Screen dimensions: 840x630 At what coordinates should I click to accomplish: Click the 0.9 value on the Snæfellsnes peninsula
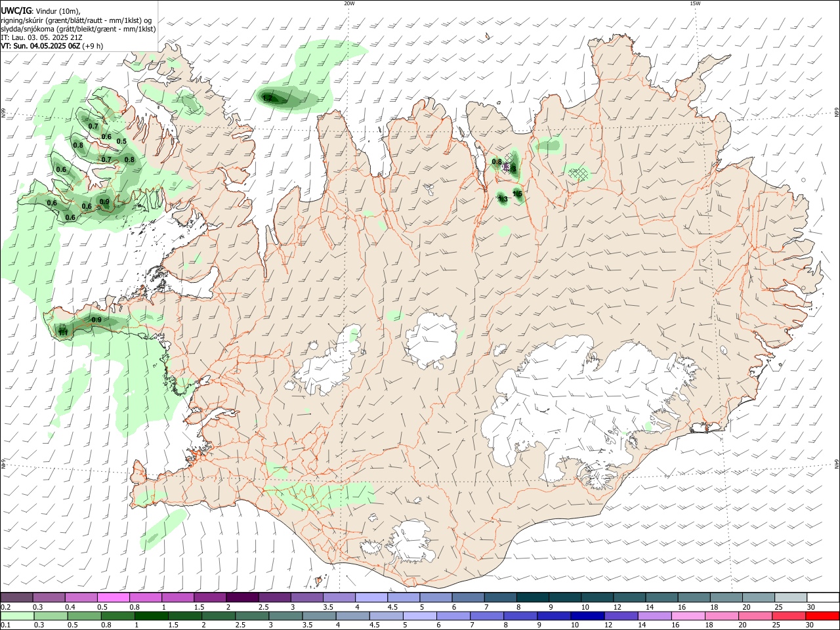96,320
